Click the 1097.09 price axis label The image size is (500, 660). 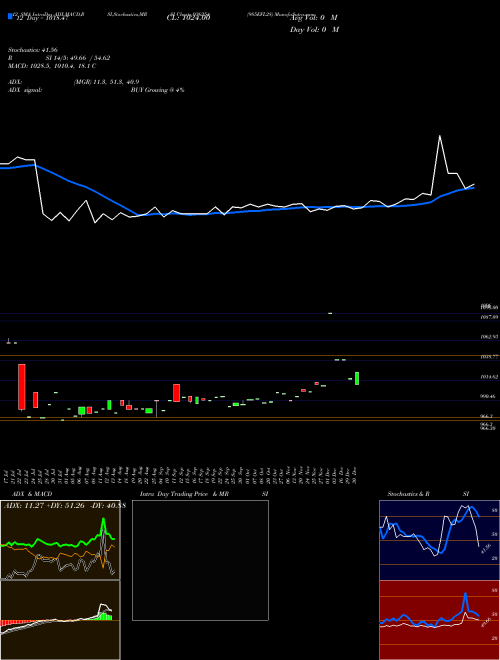489,317
